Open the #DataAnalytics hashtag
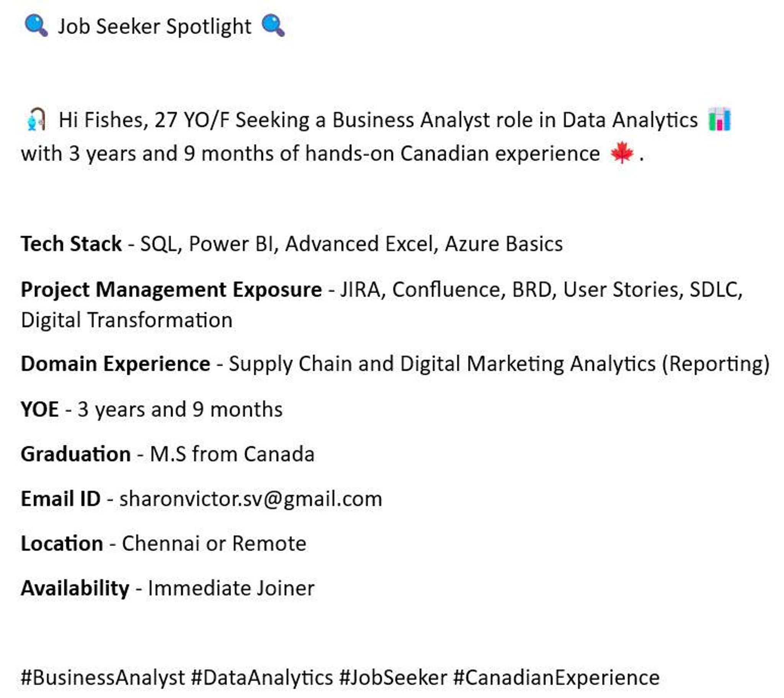The image size is (784, 698). pyautogui.click(x=261, y=678)
